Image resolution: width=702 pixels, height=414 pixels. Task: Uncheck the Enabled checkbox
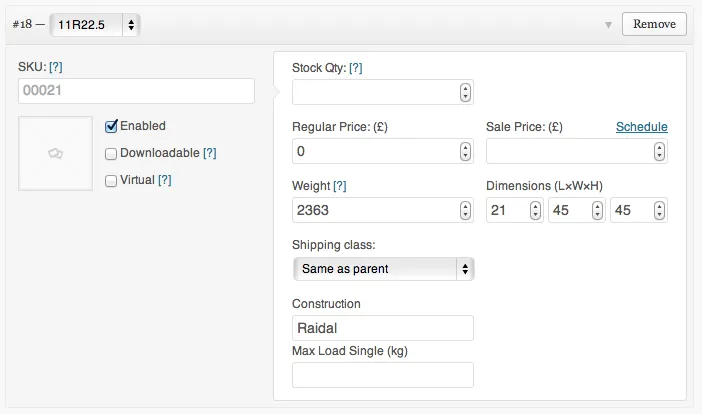click(x=112, y=126)
